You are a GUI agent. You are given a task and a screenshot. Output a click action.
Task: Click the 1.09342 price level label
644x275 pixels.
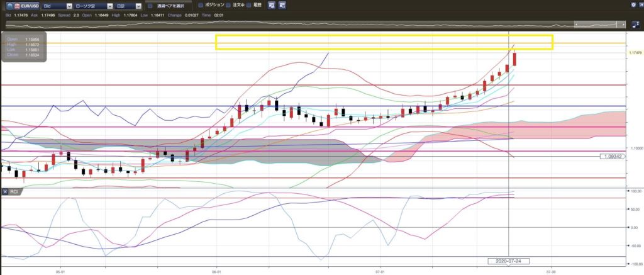(613, 157)
